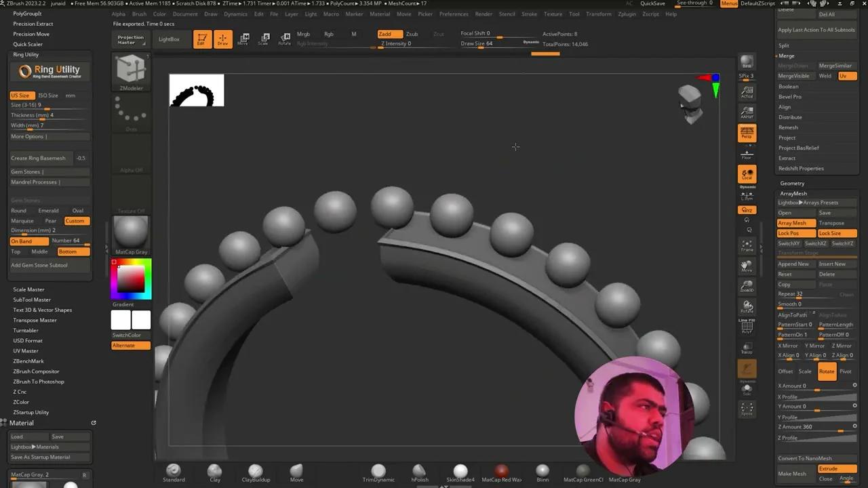868x488 pixels.
Task: Select the ClayBuildup brush
Action: (256, 472)
